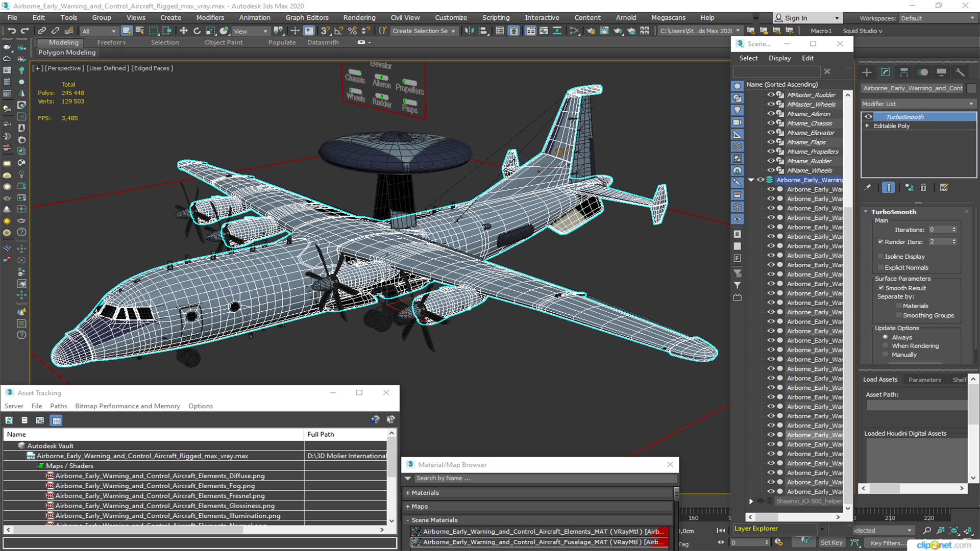Viewport: 980px width, 551px height.
Task: Click the Key Filters button
Action: pos(889,543)
